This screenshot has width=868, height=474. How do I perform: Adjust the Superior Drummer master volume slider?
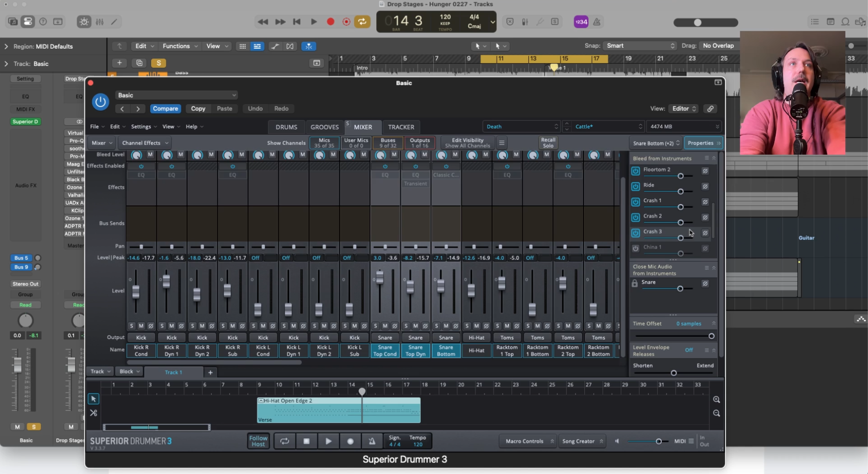(x=659, y=441)
